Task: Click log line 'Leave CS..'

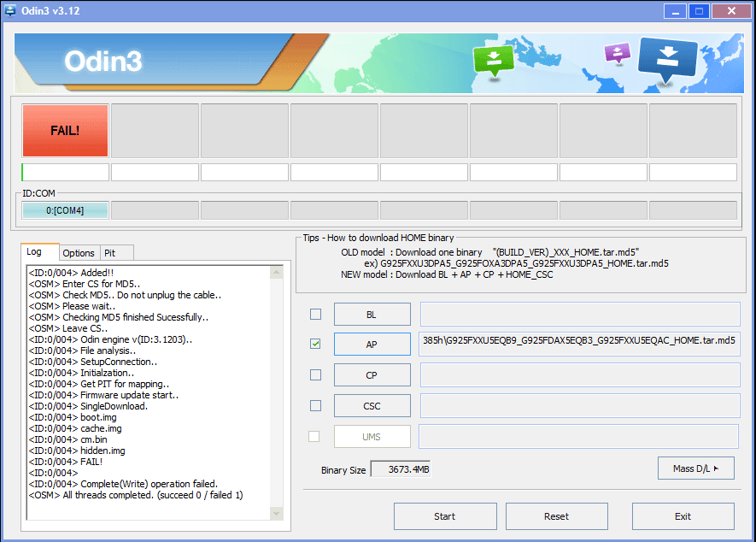Action: pyautogui.click(x=68, y=328)
